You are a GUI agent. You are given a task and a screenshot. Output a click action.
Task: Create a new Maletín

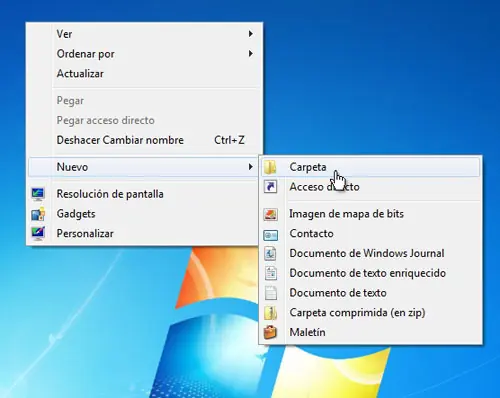click(371, 332)
